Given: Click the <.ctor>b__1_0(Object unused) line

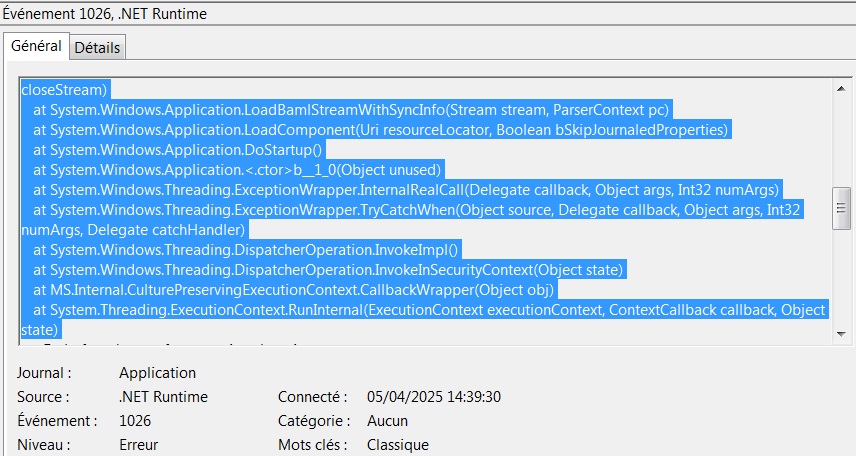Looking at the screenshot, I should pos(237,170).
